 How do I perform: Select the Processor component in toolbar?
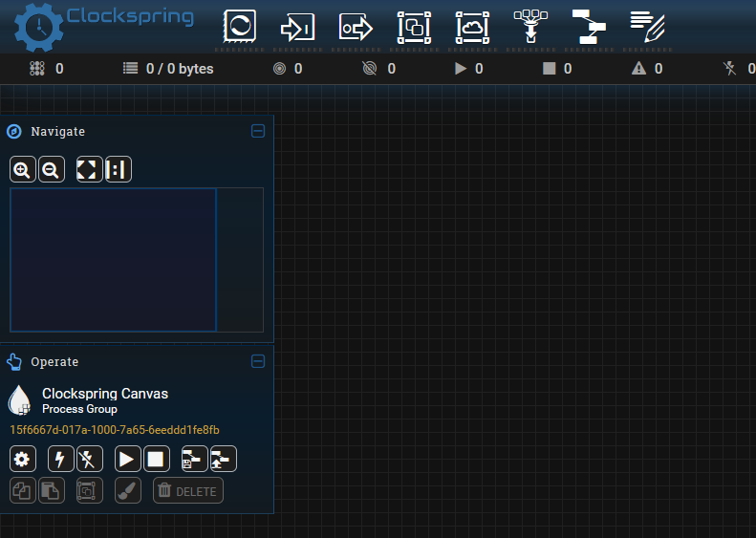click(x=240, y=28)
